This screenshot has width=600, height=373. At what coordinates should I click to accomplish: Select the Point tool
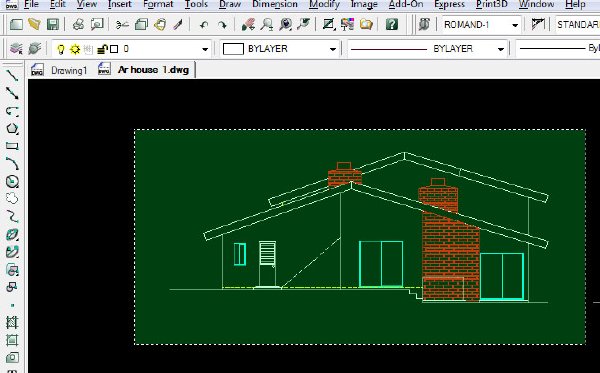point(12,305)
